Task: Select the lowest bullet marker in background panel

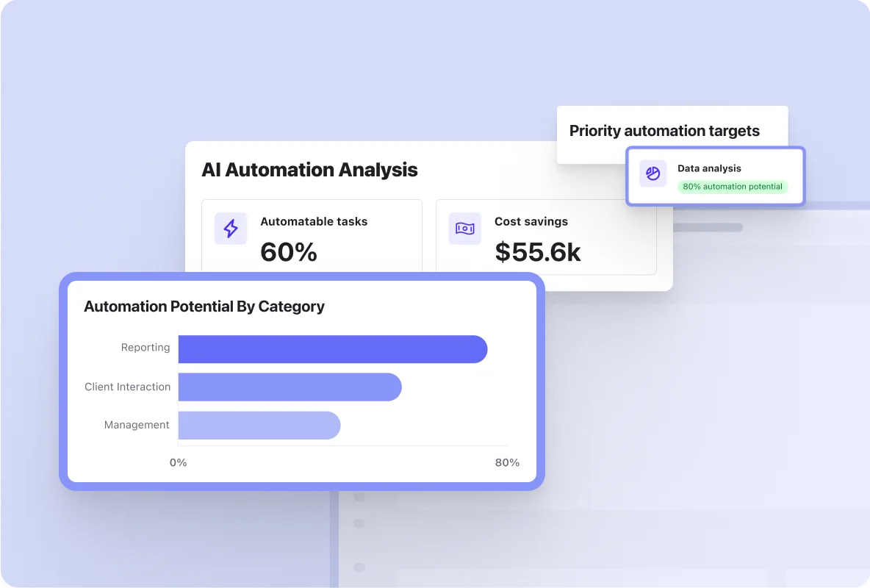Action: click(x=358, y=567)
